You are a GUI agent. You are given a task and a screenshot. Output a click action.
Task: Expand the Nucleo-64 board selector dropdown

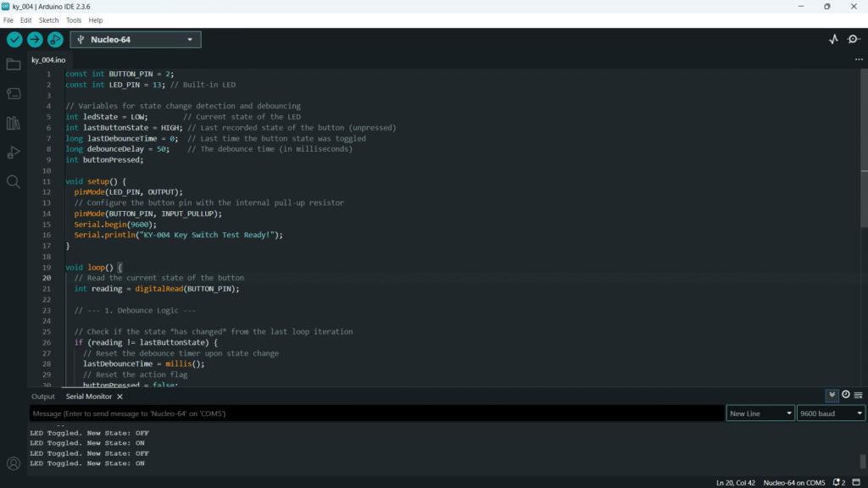pyautogui.click(x=136, y=40)
